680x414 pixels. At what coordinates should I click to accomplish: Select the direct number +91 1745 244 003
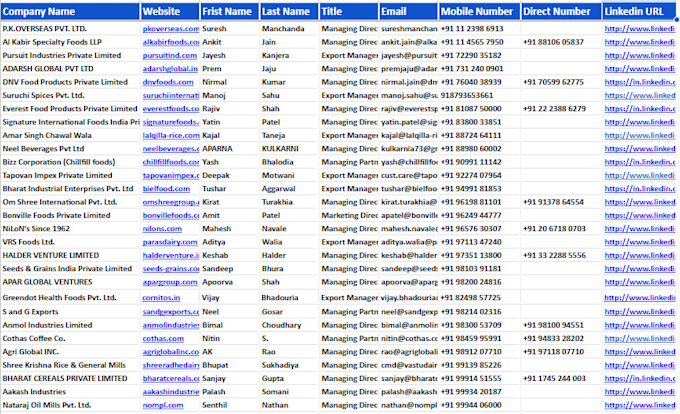pos(554,378)
